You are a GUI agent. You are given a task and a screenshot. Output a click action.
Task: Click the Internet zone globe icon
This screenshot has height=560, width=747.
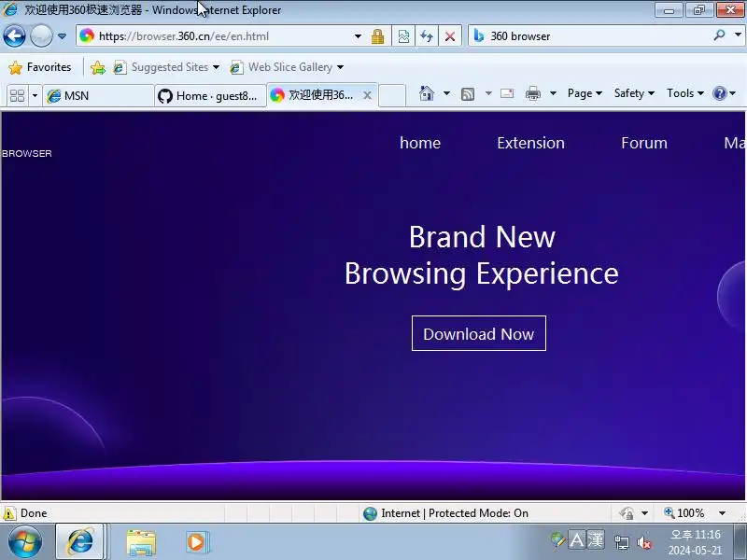pos(370,513)
